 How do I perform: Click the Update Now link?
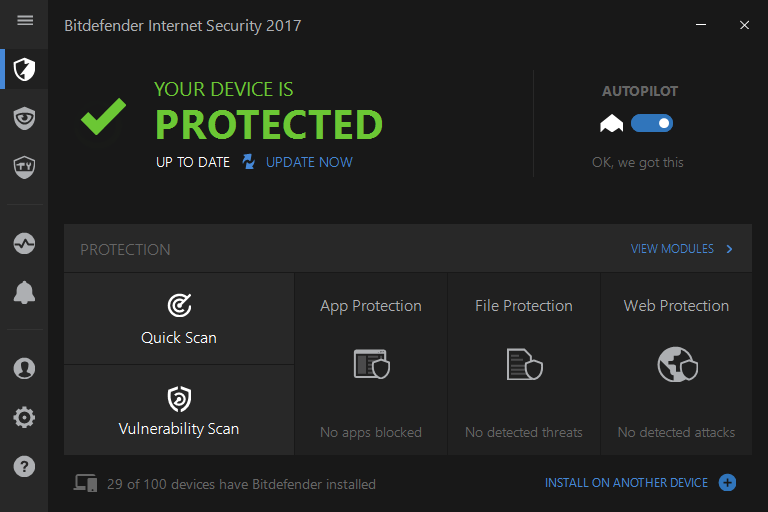pyautogui.click(x=309, y=162)
